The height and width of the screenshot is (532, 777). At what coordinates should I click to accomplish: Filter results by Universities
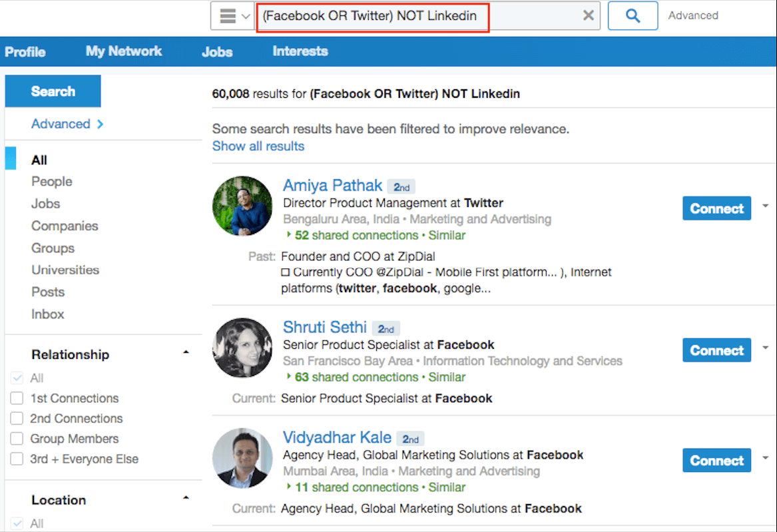pos(65,270)
